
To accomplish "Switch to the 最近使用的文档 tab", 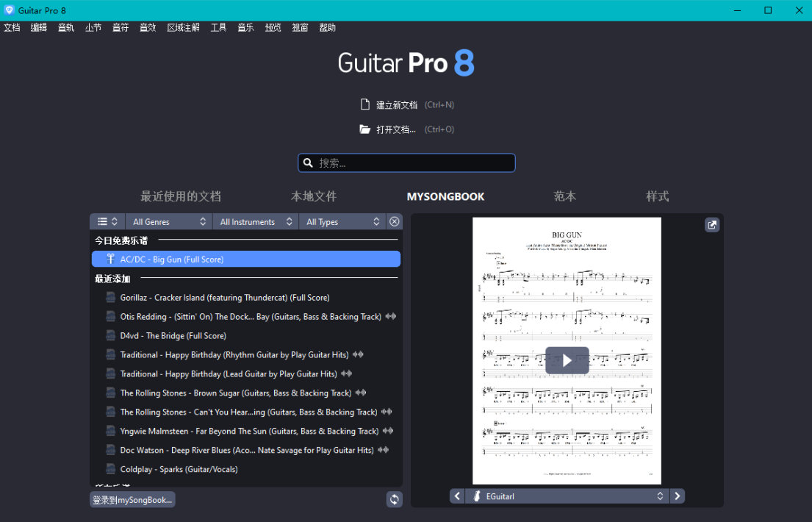I will (x=181, y=196).
